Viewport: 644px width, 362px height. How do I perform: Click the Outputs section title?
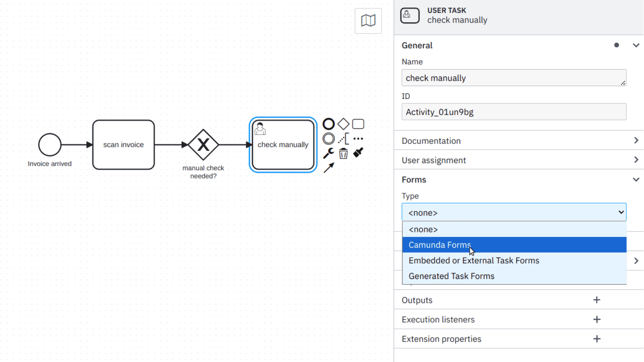417,300
